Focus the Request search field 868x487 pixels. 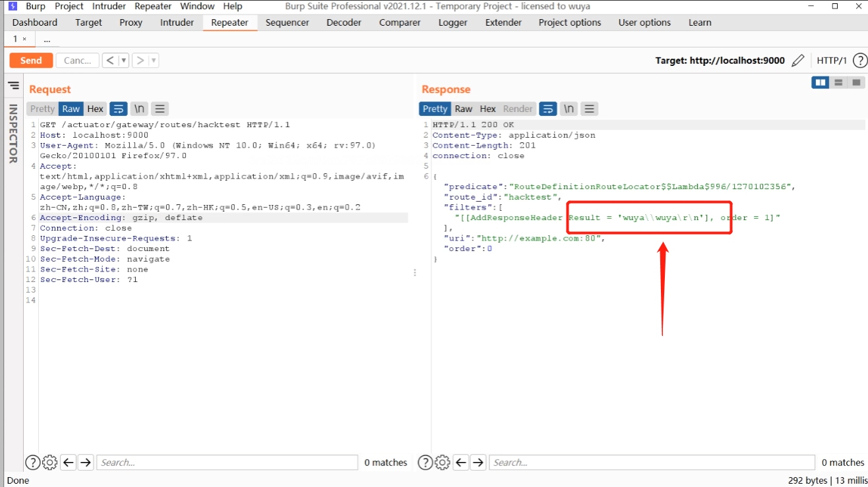coord(228,463)
